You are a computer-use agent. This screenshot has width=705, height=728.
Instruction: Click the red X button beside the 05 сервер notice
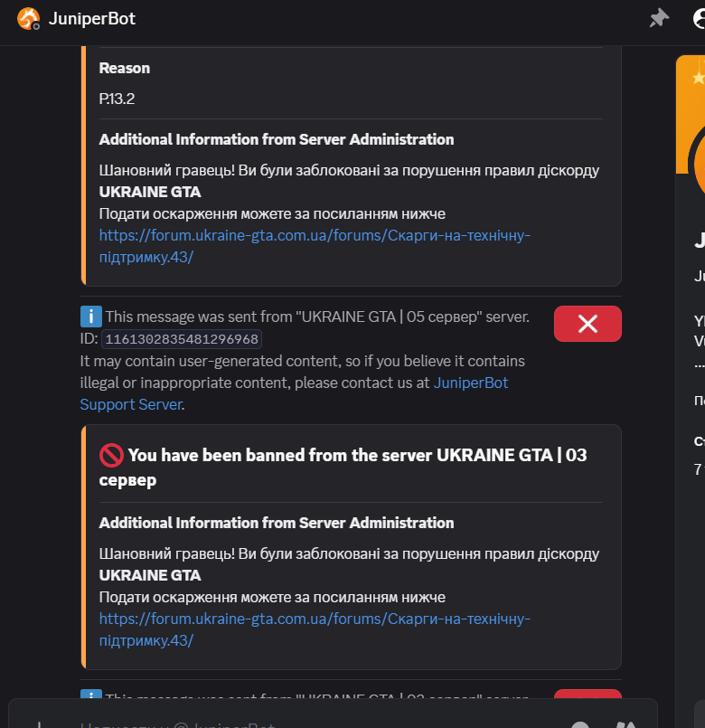(x=587, y=324)
